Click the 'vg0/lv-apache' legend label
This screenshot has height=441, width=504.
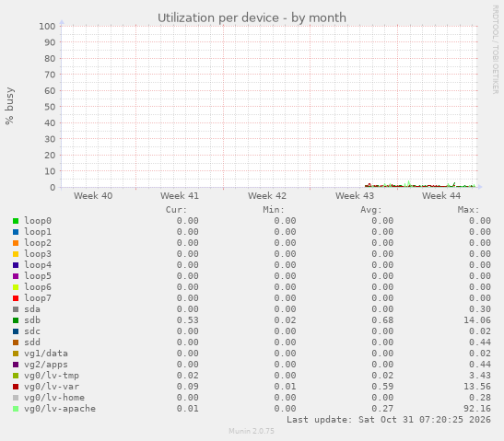click(x=60, y=409)
